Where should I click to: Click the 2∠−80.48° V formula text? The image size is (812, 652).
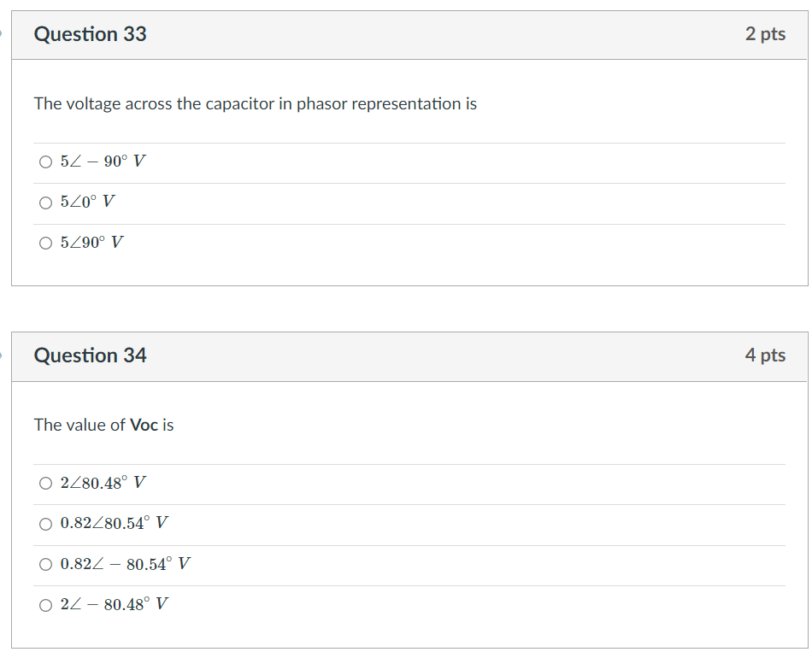click(114, 604)
